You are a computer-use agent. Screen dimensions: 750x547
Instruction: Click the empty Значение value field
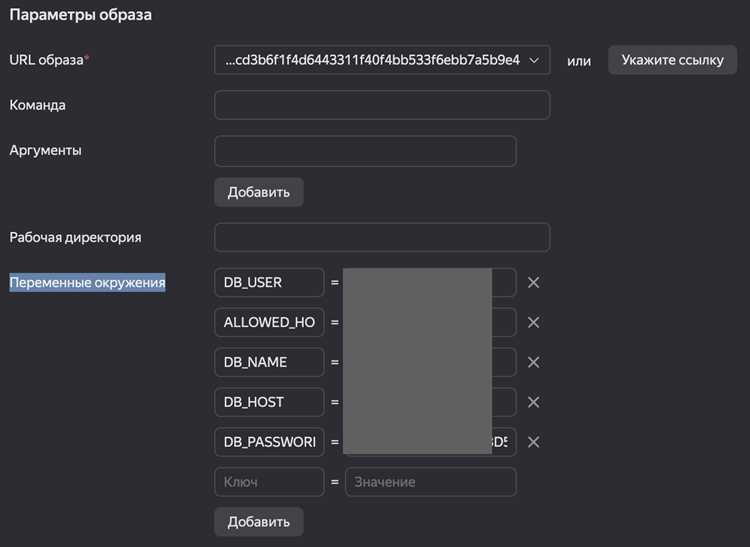430,482
